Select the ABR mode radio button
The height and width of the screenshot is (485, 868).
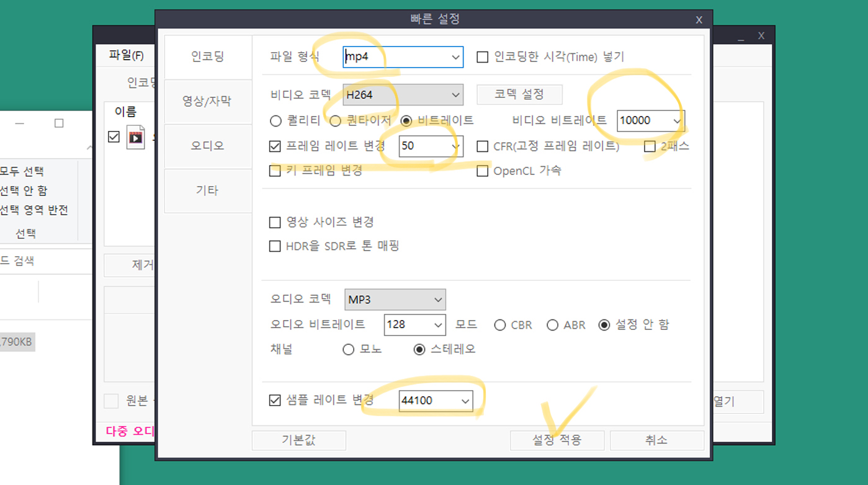point(553,325)
